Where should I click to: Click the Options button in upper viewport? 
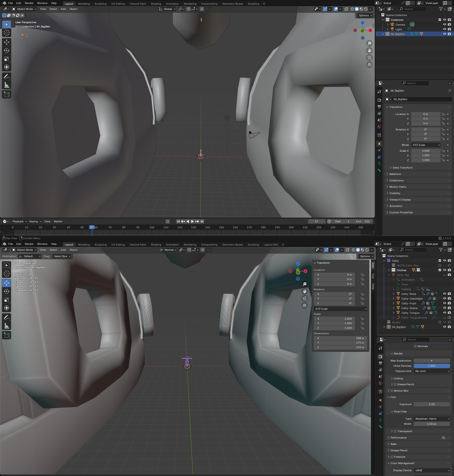click(x=365, y=15)
